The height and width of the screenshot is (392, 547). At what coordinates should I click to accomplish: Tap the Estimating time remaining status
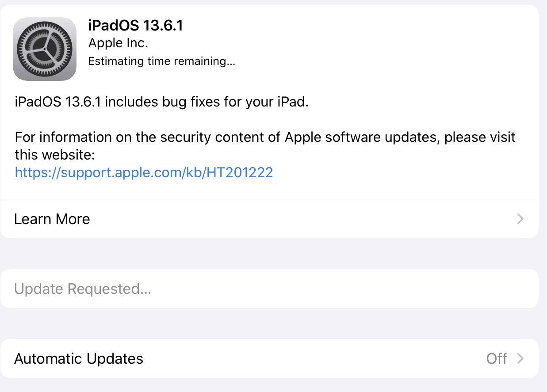161,61
